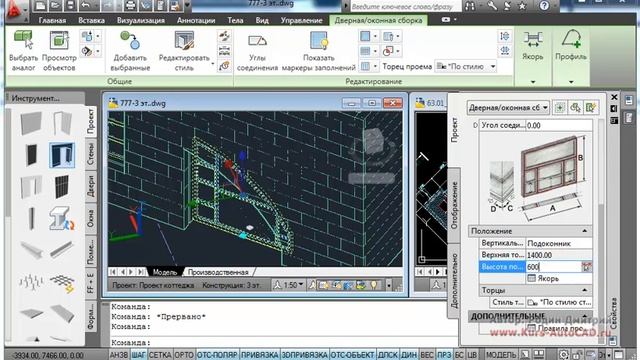This screenshot has height=360, width=640.
Task: Open the Управление ribbon tab
Action: pyautogui.click(x=301, y=20)
